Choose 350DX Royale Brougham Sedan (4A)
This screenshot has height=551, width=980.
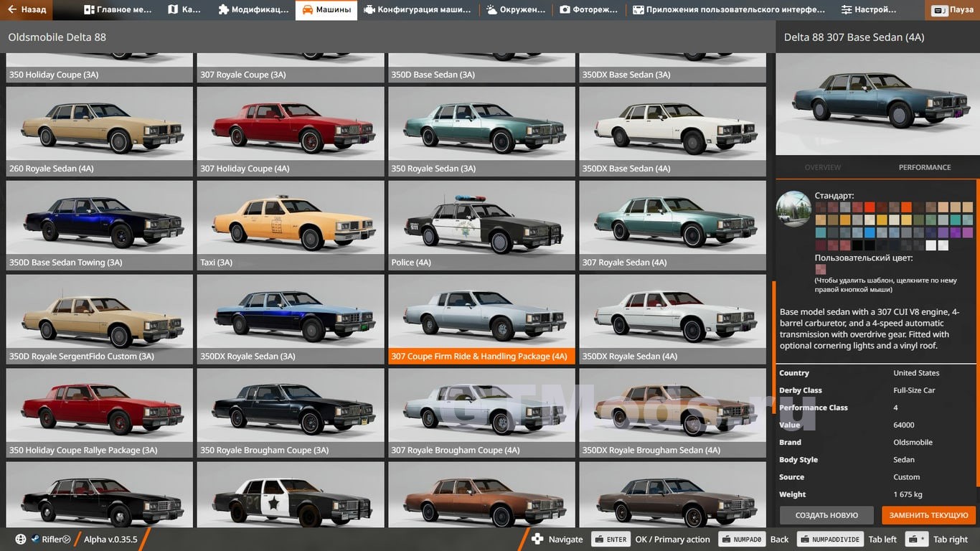[673, 413]
